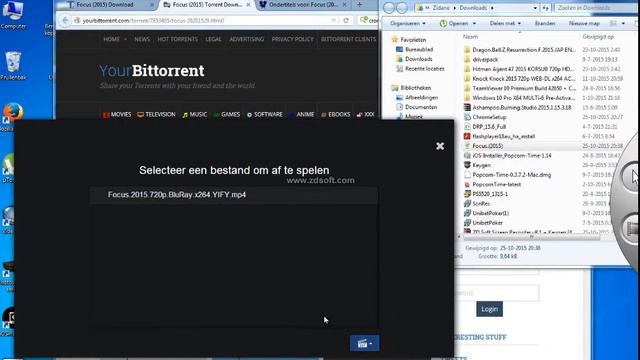Viewport: 640px width, 360px height.
Task: Browse the SOFTWARE category
Action: (x=265, y=115)
